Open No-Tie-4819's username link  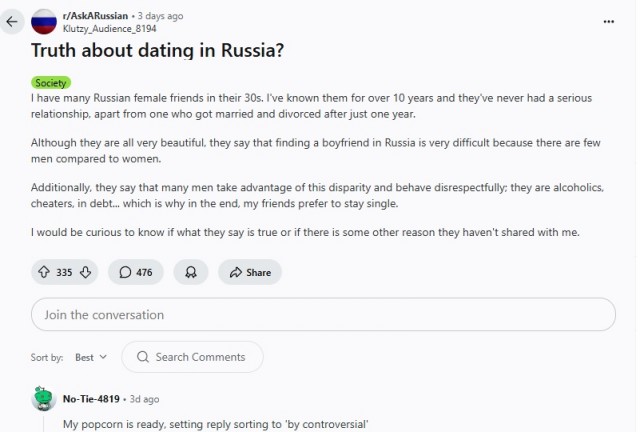92,399
